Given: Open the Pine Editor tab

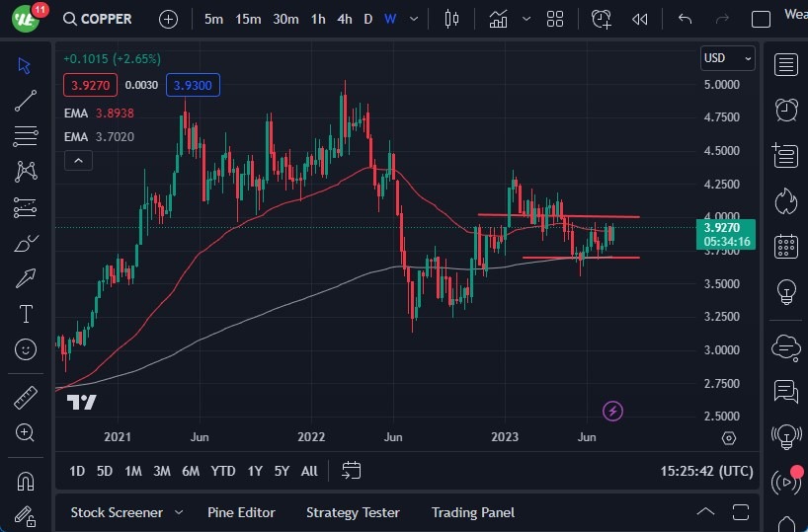Looking at the screenshot, I should tap(241, 512).
